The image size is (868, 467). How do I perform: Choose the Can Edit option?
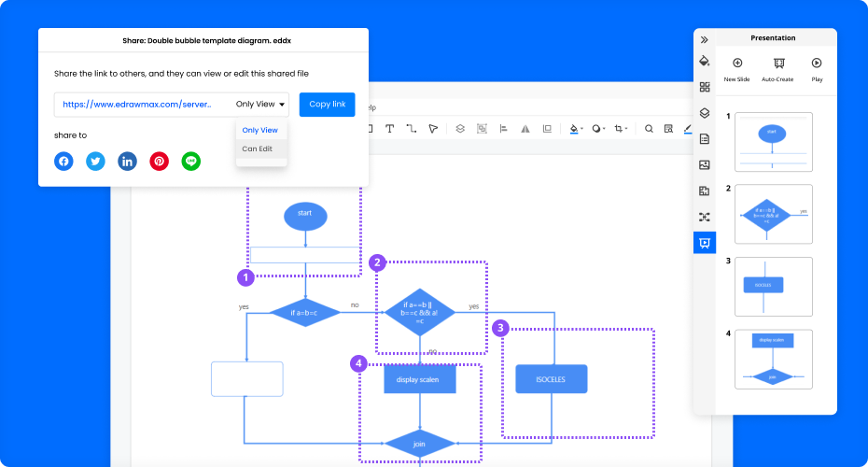(258, 149)
